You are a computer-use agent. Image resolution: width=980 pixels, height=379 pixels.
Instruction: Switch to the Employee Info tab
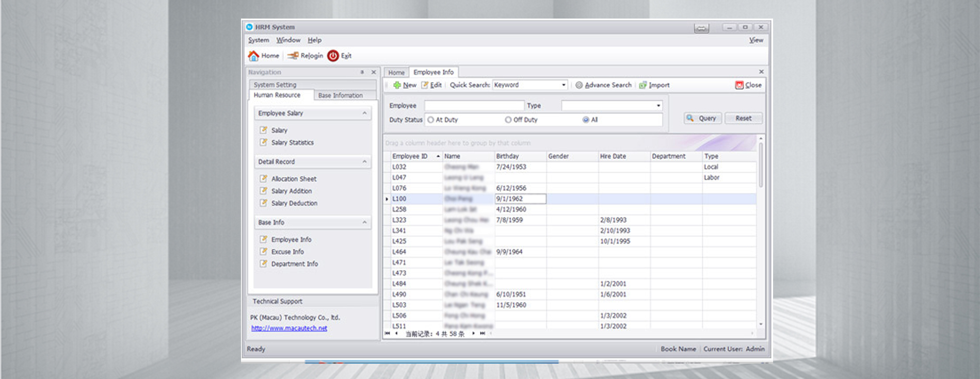point(433,72)
